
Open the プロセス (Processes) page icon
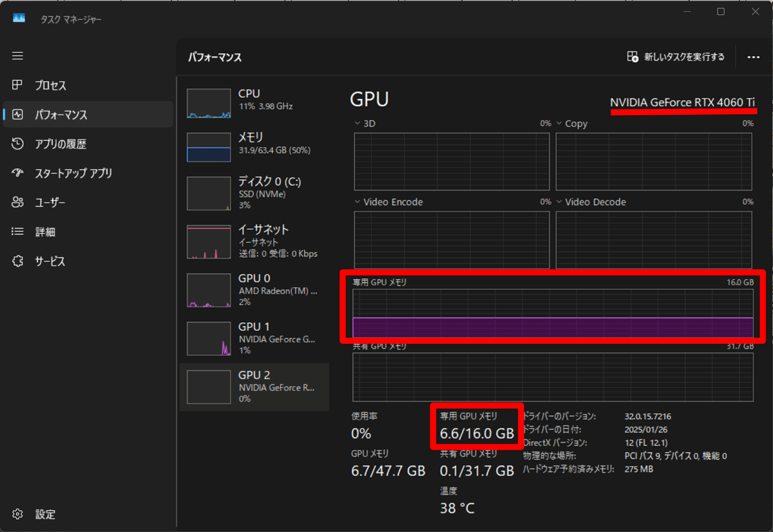pyautogui.click(x=19, y=85)
